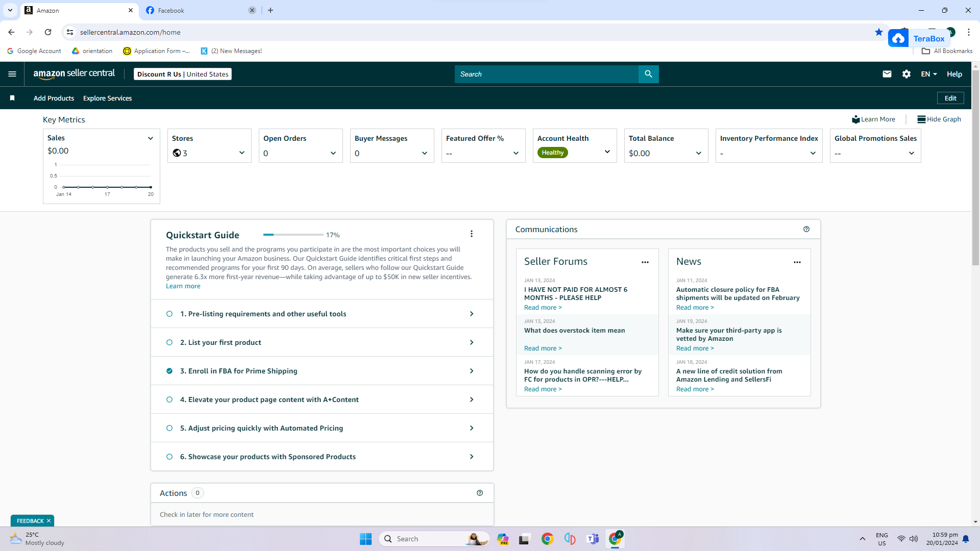The width and height of the screenshot is (980, 551).
Task: Click the FEEDBACK button
Action: pyautogui.click(x=30, y=521)
